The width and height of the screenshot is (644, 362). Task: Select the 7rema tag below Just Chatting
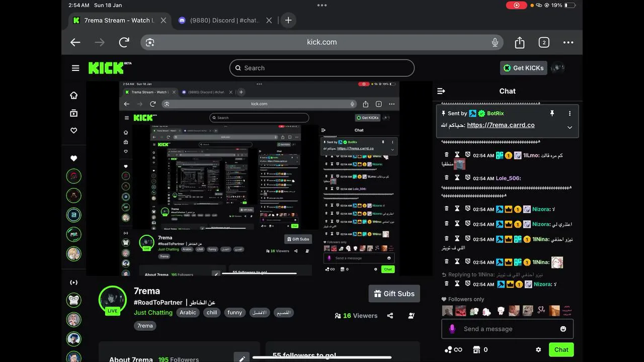[145, 325]
